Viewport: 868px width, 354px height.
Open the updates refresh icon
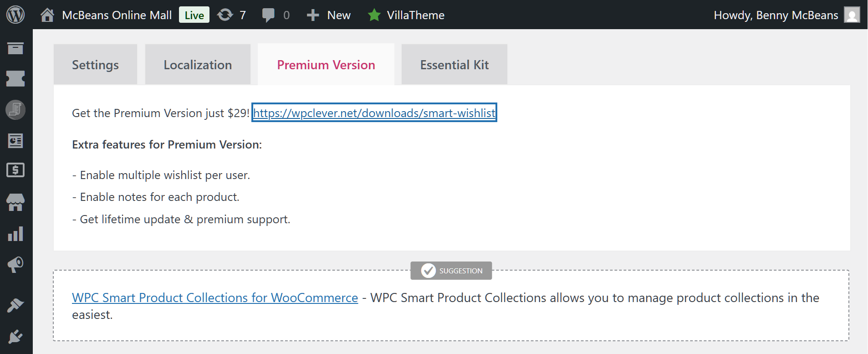pyautogui.click(x=225, y=15)
